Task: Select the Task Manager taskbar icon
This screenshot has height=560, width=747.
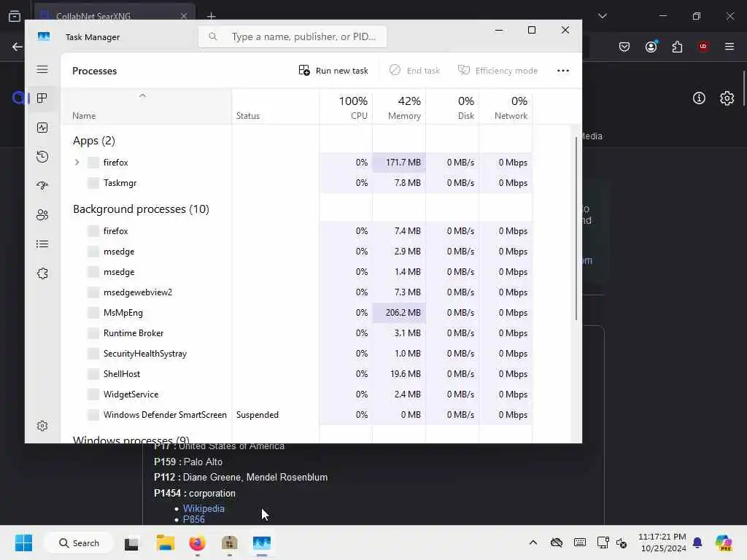Action: coord(262,542)
